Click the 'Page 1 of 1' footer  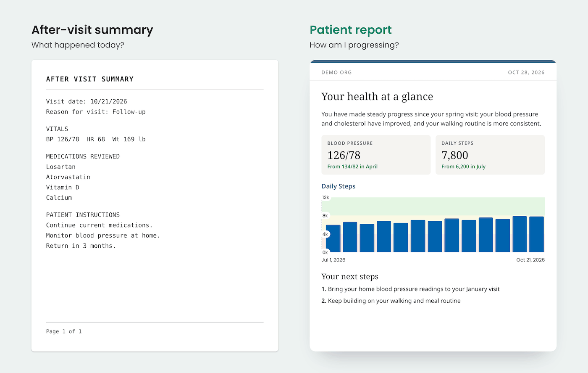[64, 331]
